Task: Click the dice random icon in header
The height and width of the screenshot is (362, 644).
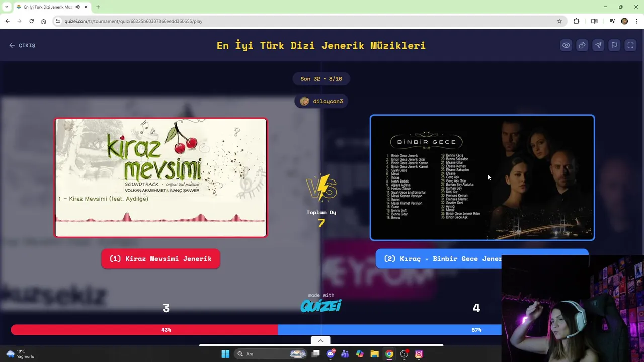Action: point(582,45)
